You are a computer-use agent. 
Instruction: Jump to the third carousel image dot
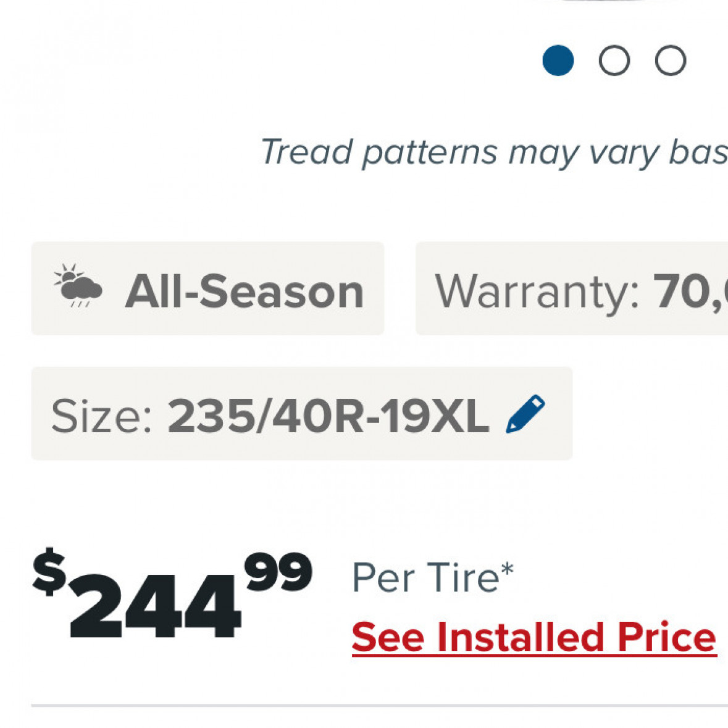pyautogui.click(x=670, y=61)
